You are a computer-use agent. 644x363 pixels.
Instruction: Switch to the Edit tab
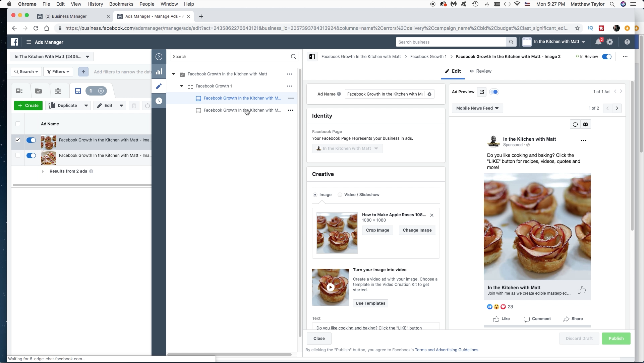point(453,71)
